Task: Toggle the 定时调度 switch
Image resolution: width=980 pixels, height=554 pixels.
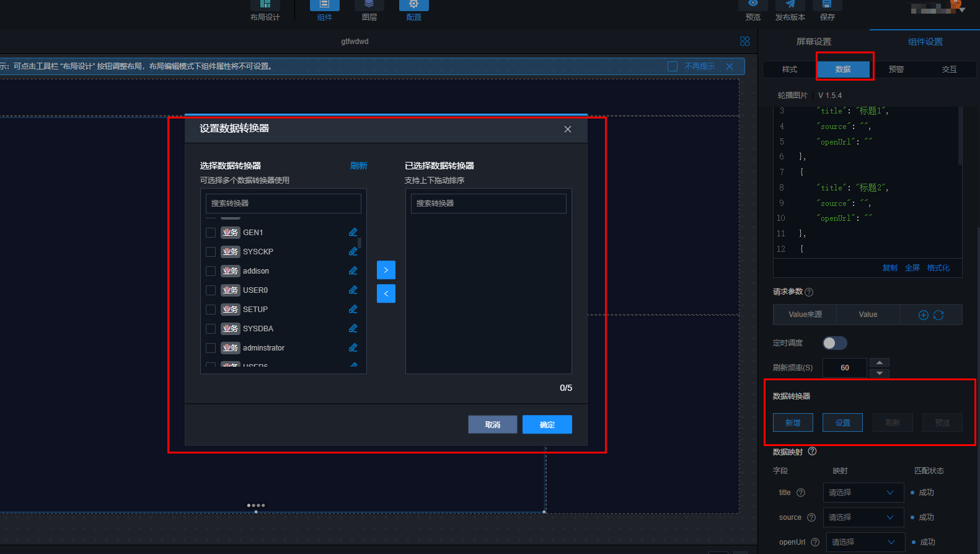Action: click(x=835, y=343)
